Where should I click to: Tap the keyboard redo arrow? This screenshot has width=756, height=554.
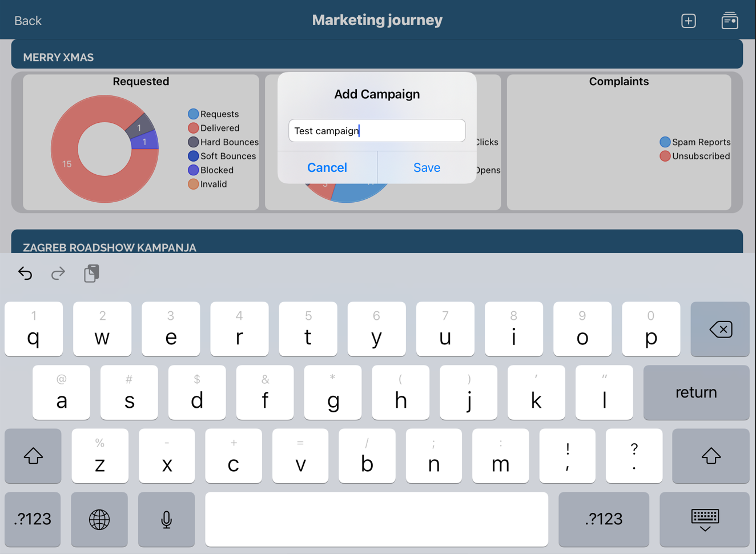click(58, 274)
